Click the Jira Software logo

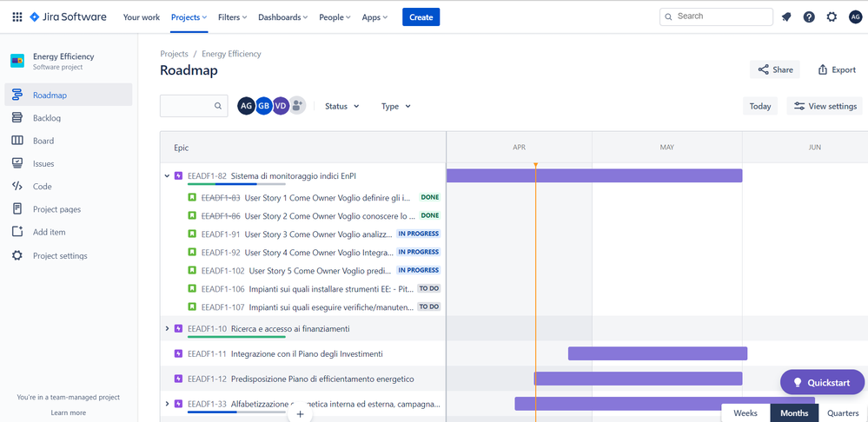click(68, 17)
